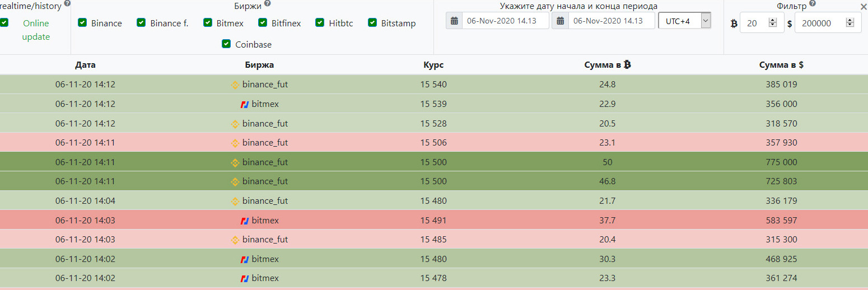
Task: Open help icon next to Биржи heading
Action: click(267, 3)
